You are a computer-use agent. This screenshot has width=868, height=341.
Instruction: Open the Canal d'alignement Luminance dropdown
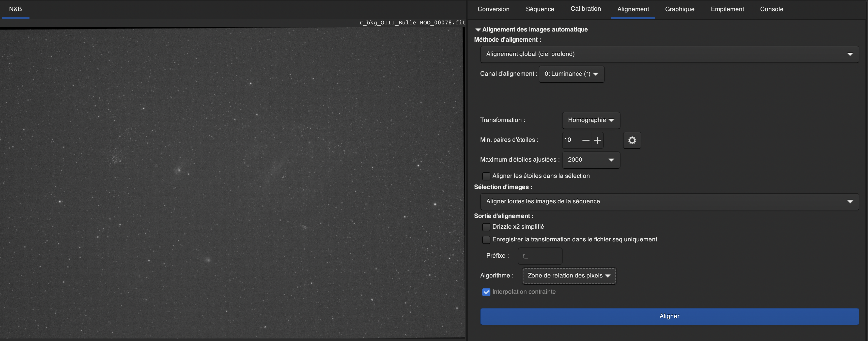click(x=571, y=74)
